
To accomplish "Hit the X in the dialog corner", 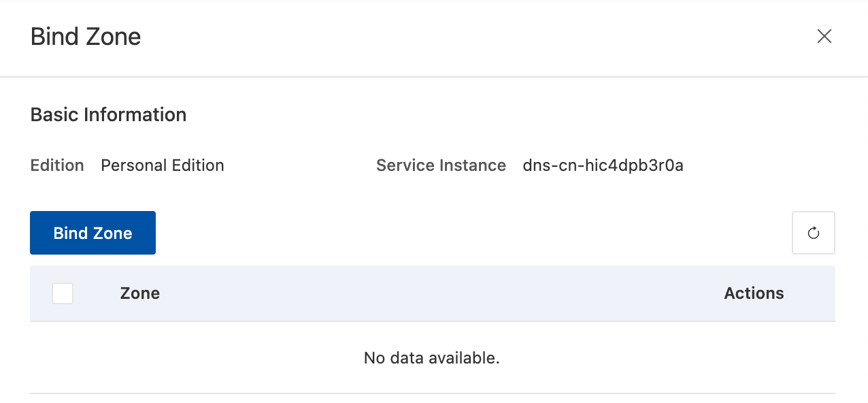I will [824, 36].
